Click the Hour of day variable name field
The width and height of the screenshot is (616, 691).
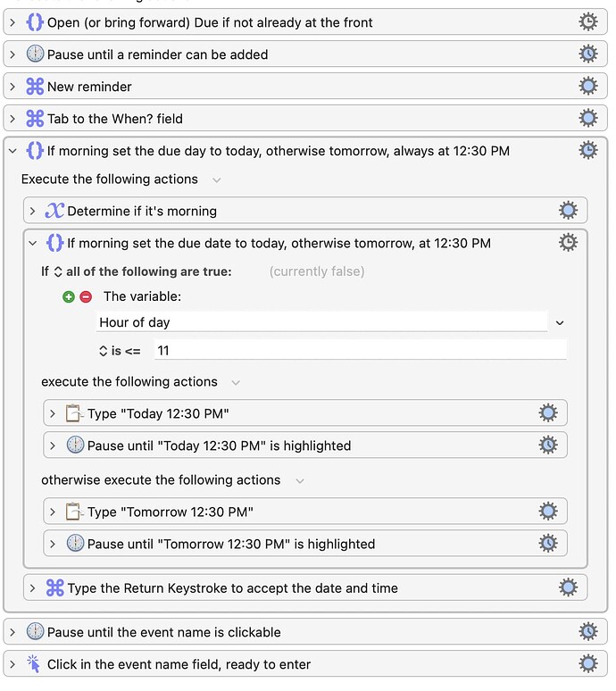coord(321,321)
